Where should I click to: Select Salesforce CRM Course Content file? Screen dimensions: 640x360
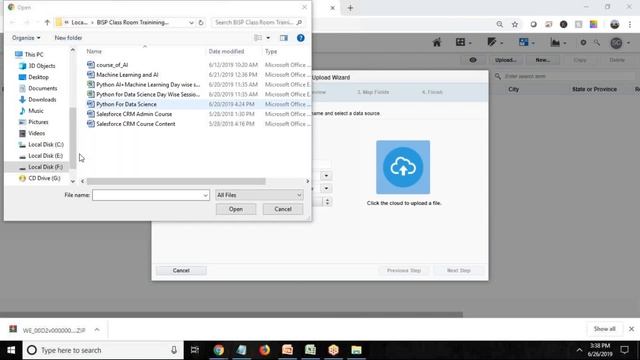(136, 124)
